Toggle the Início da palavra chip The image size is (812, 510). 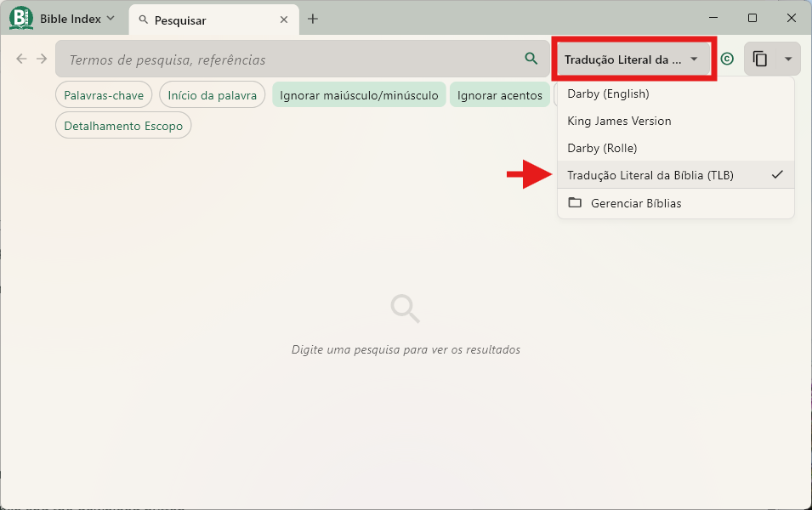[x=213, y=95]
